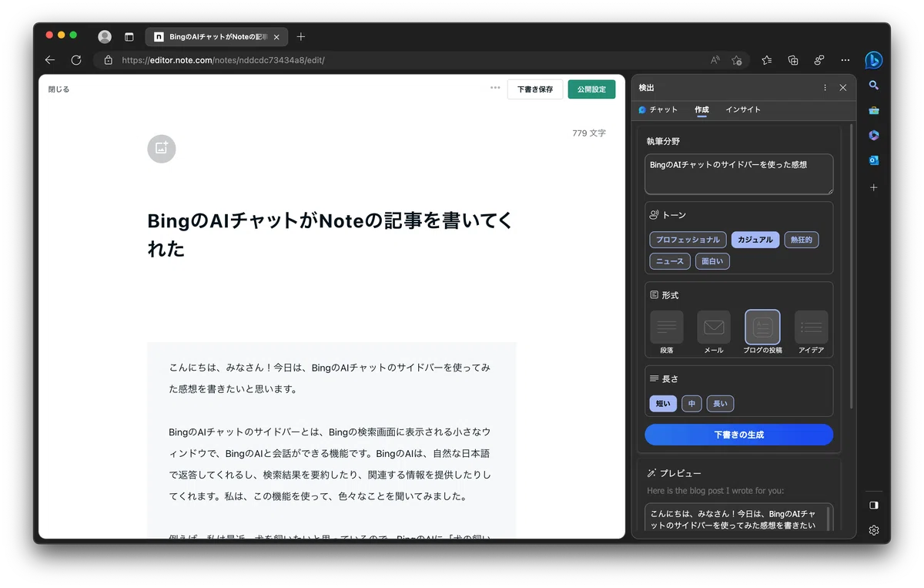The width and height of the screenshot is (924, 588).
Task: Open the note editor three-dot menu
Action: pyautogui.click(x=495, y=88)
